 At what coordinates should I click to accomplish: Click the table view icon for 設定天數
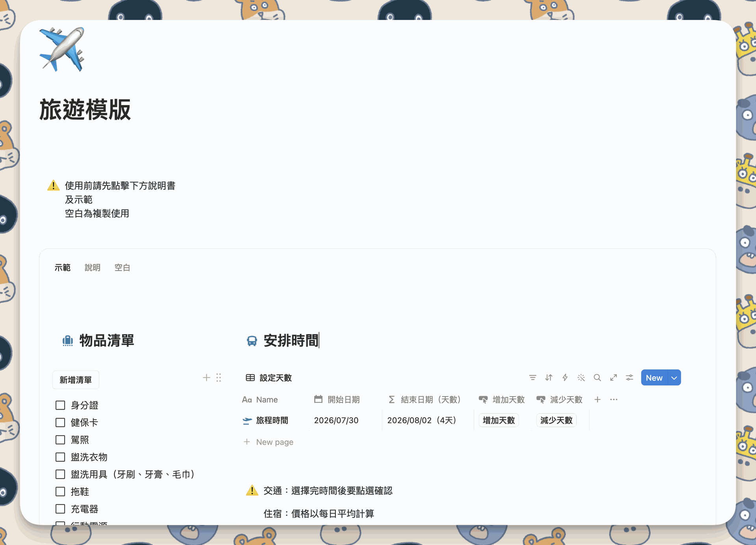coord(250,378)
